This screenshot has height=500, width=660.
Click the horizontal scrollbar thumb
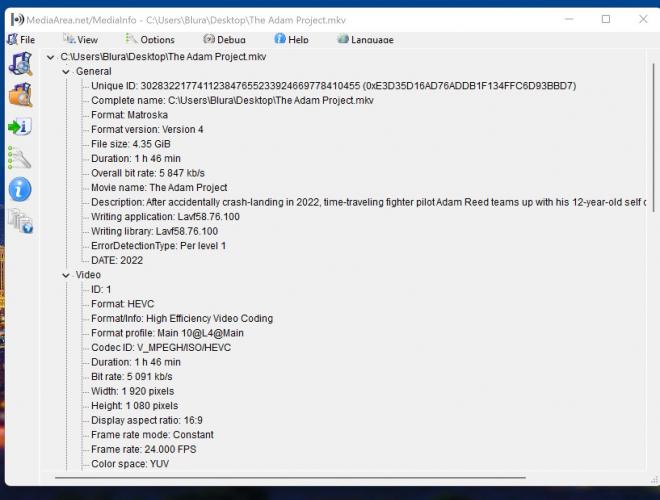pyautogui.click(x=290, y=478)
